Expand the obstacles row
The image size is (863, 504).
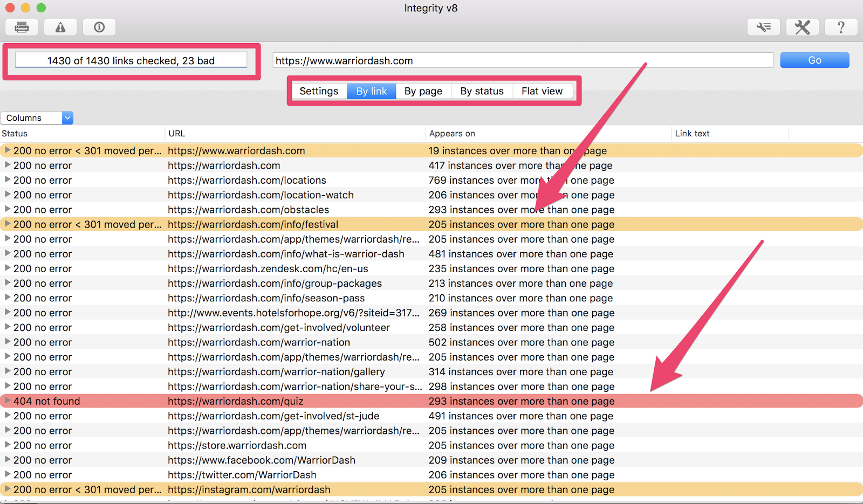coord(8,209)
